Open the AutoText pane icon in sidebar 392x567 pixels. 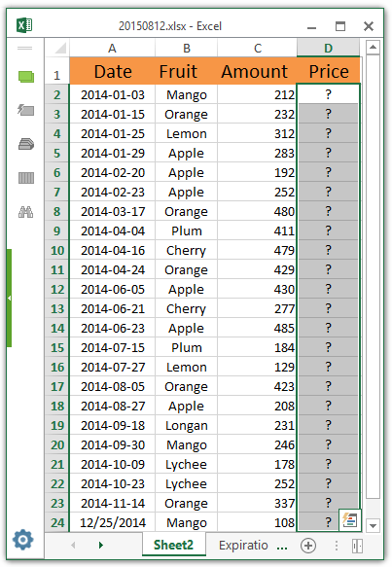[25, 110]
